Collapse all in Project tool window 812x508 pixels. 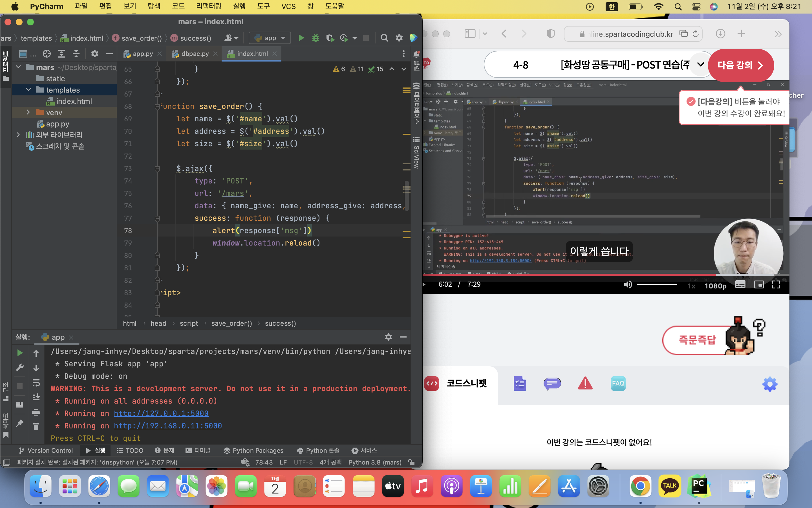point(76,54)
